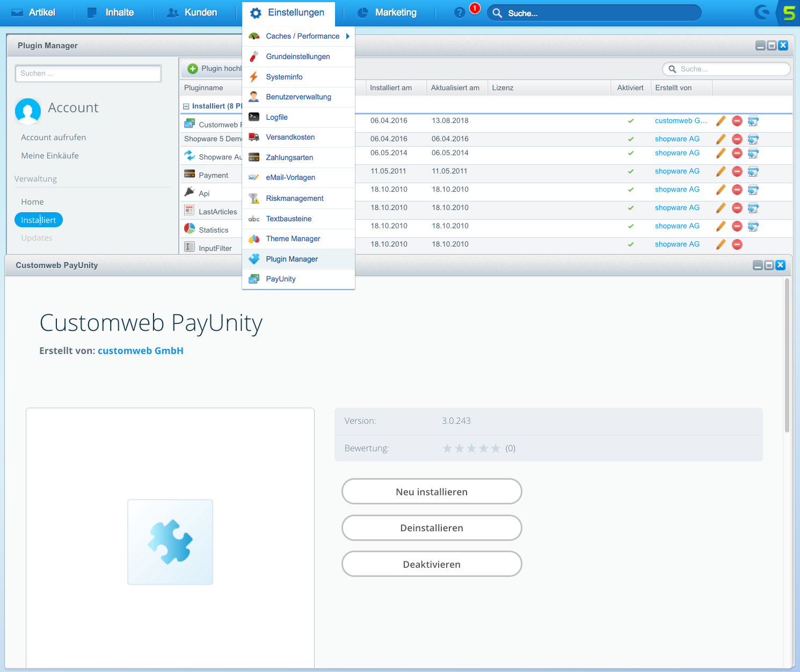800x672 pixels.
Task: Edit the Shopware 5 Demo plugin via pencil icon
Action: [721, 139]
